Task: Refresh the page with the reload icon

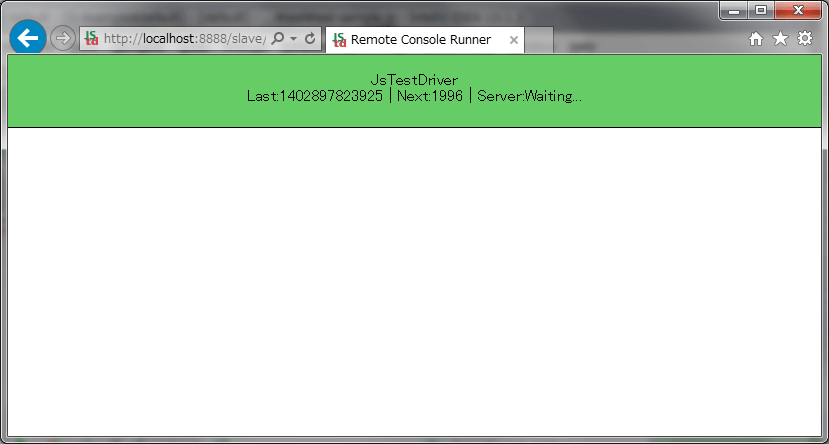Action: [310, 38]
